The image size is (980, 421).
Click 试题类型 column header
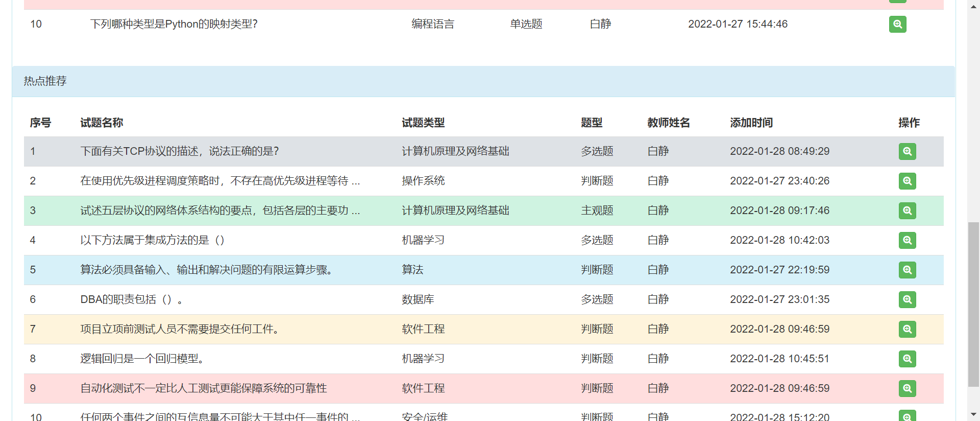(423, 123)
